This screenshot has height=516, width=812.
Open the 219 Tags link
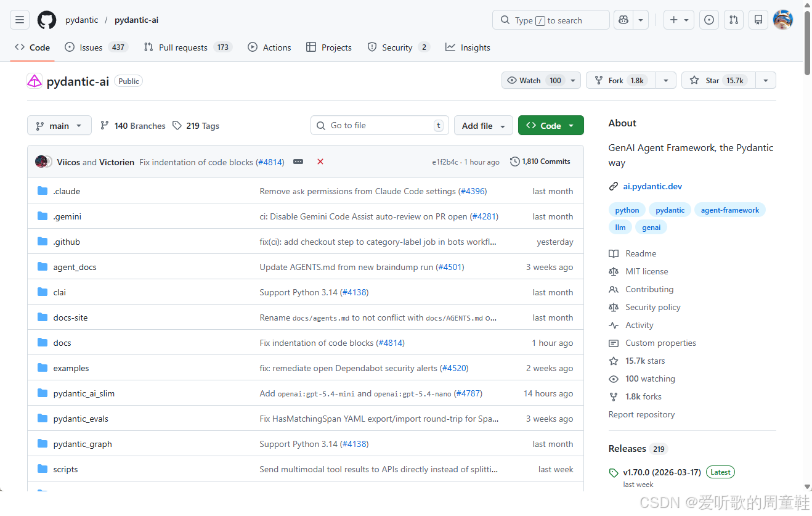(x=196, y=126)
